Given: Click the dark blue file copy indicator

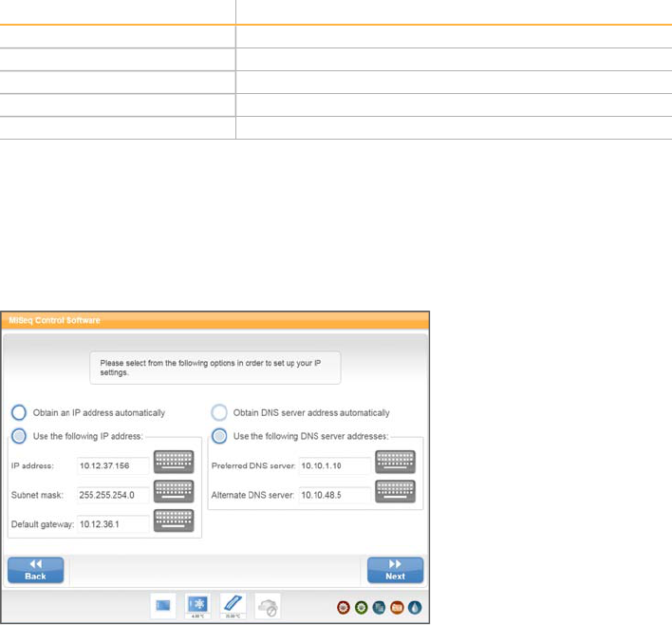Looking at the screenshot, I should 379,607.
